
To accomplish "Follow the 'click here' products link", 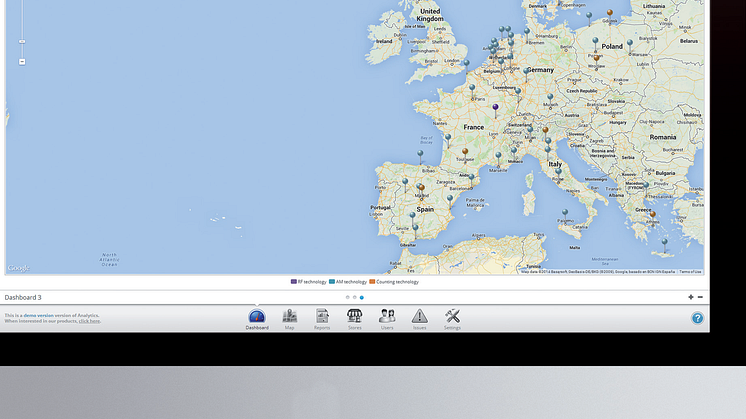I will [x=89, y=321].
